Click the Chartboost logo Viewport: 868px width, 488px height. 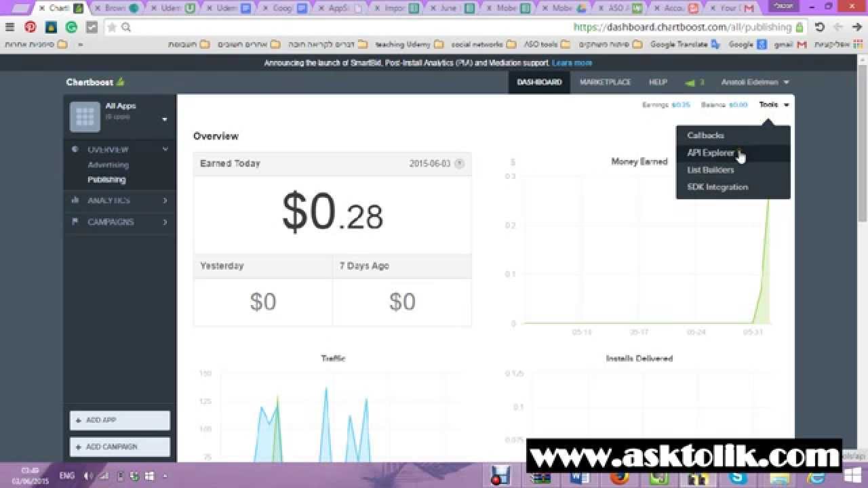point(95,82)
